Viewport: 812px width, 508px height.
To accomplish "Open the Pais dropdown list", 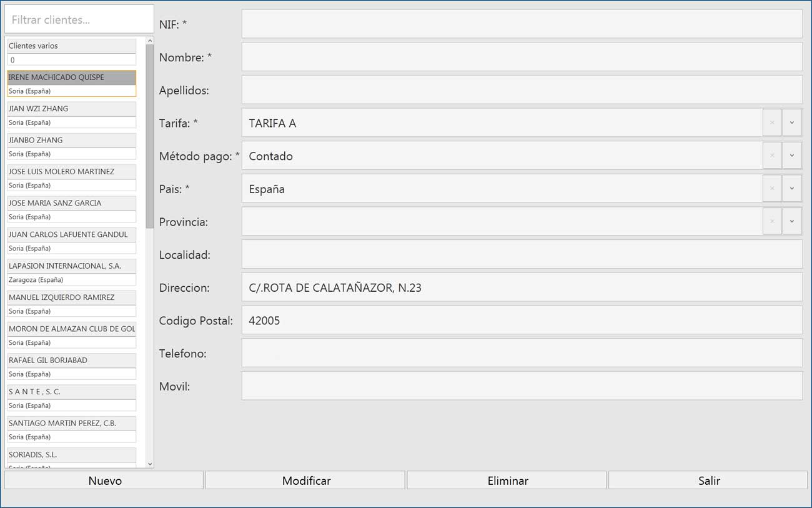I will coord(792,189).
